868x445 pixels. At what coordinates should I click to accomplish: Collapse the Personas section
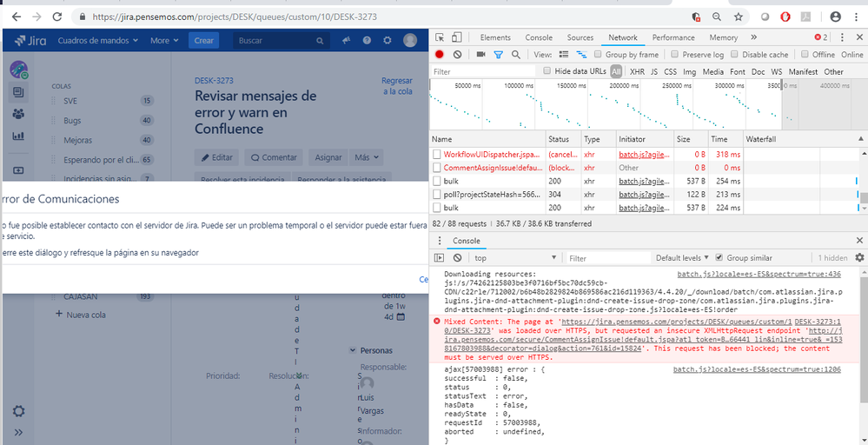click(352, 350)
